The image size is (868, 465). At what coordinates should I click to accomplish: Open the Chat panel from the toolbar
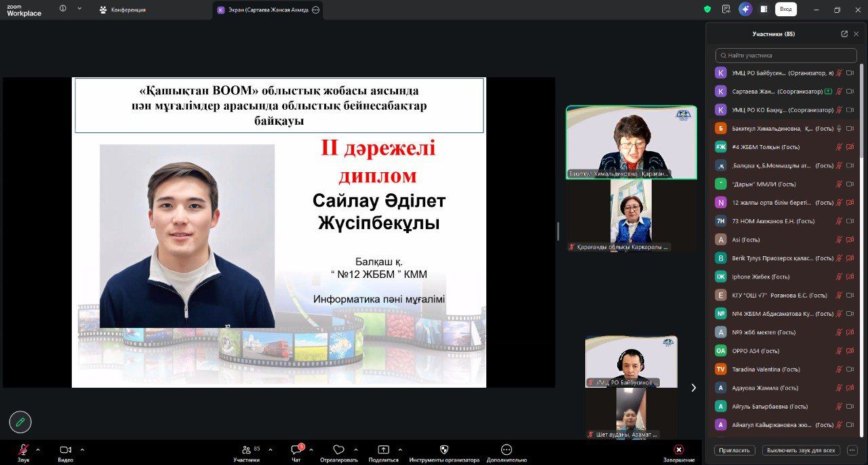[x=296, y=450]
